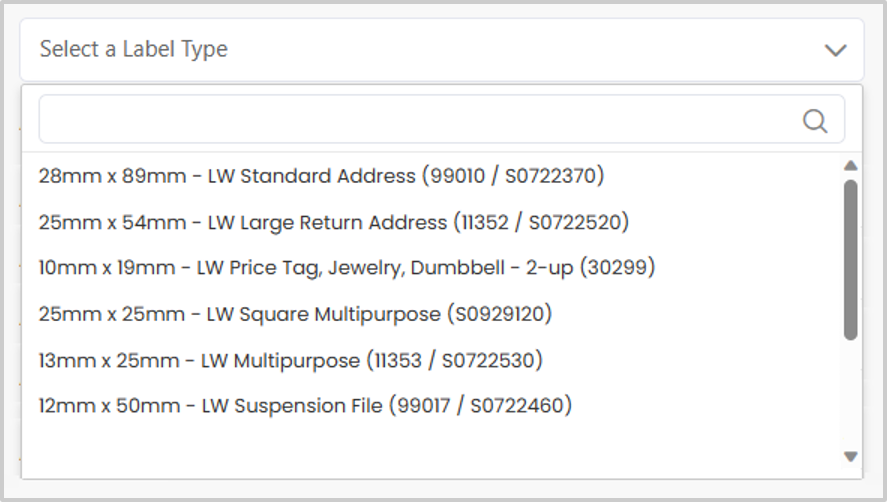
Task: Select 25mm x 25mm Square Multipurpose
Action: (295, 314)
